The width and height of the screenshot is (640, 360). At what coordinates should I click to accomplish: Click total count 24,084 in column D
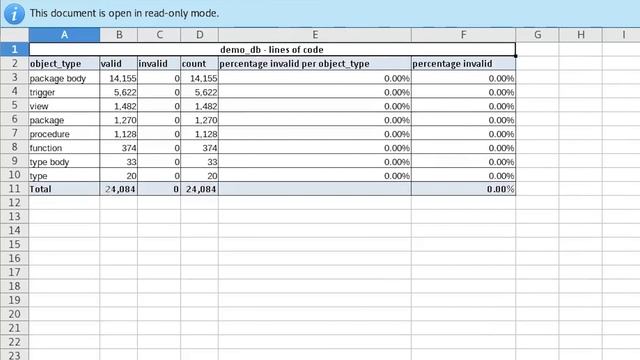click(200, 189)
